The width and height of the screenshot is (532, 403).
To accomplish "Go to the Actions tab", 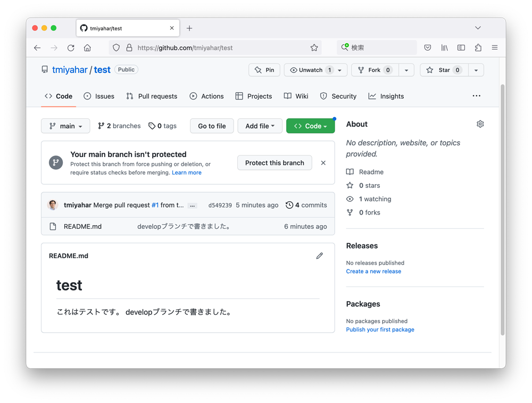I will pos(206,96).
